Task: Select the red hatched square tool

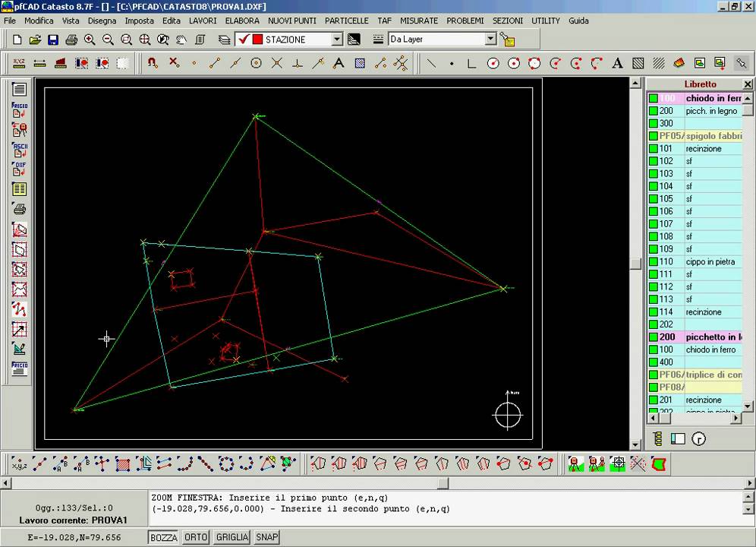Action: click(x=123, y=464)
